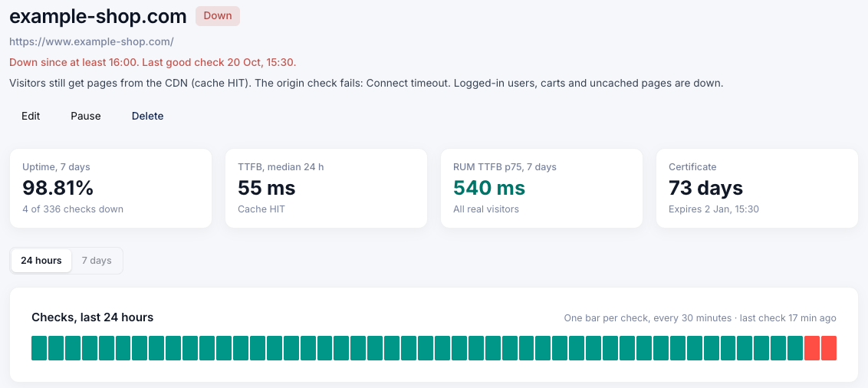Click the green 540 ms value
The height and width of the screenshot is (388, 868).
tap(488, 188)
